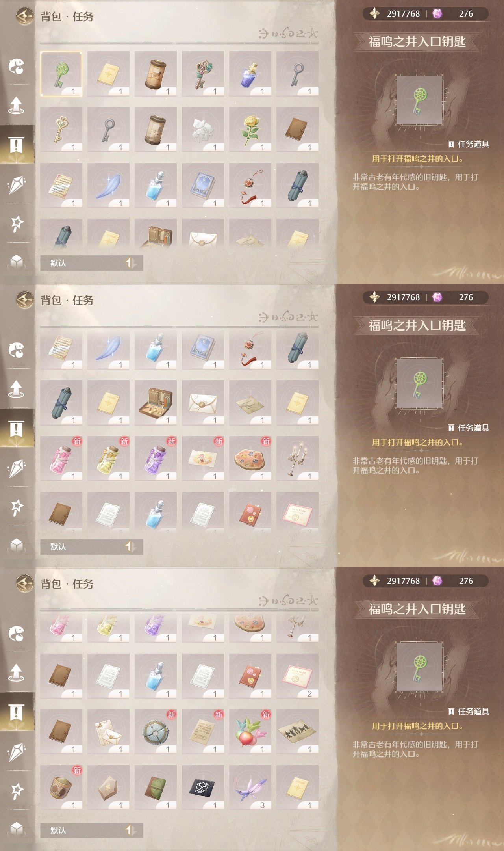Toggle sort order arrow in bottom 默认 bar

(130, 830)
